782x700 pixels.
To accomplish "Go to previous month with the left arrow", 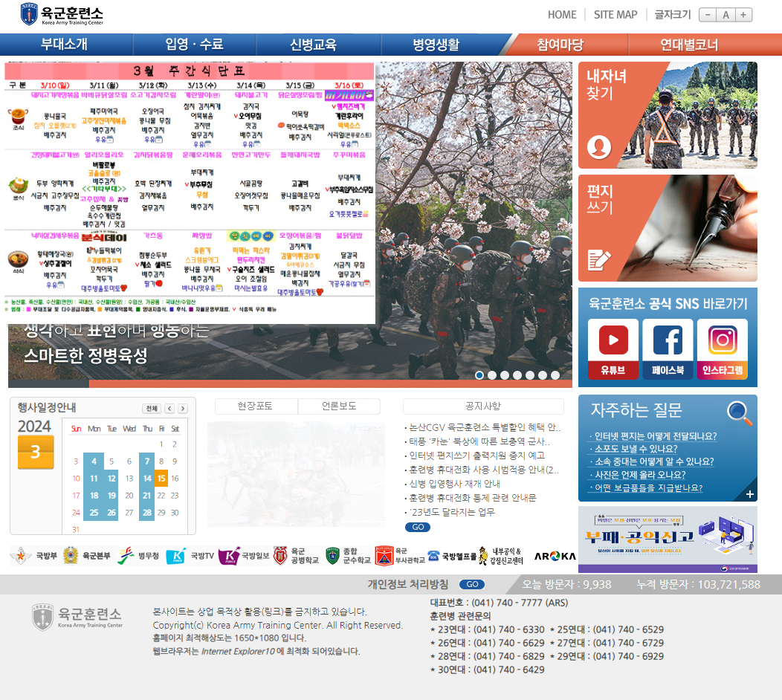I will (x=169, y=409).
